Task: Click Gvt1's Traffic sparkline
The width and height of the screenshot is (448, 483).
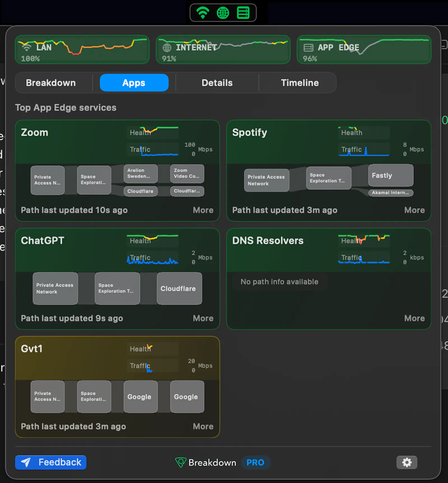Action: point(153,365)
